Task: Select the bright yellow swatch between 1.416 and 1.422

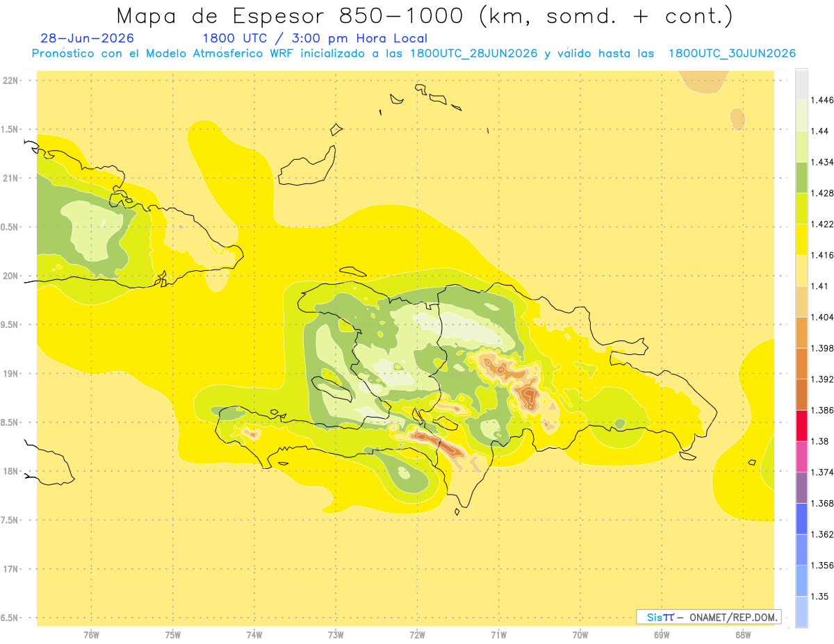Action: [801, 240]
